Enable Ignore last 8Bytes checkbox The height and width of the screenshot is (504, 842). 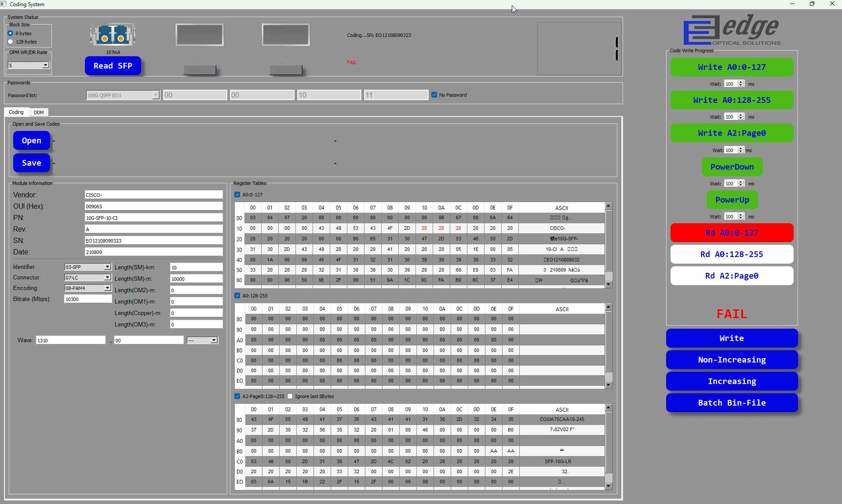(x=290, y=396)
